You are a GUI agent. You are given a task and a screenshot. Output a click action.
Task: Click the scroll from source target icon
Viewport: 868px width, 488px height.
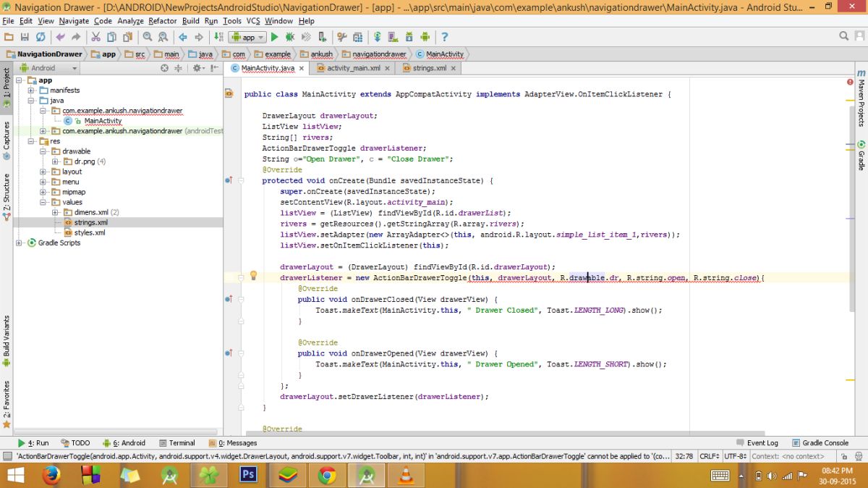pos(165,68)
